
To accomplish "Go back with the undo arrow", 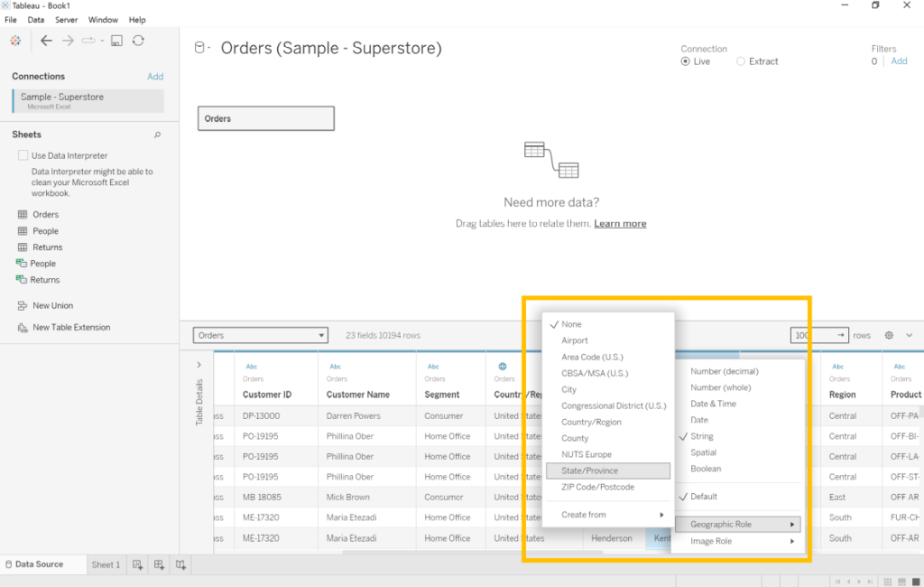I will tap(46, 41).
